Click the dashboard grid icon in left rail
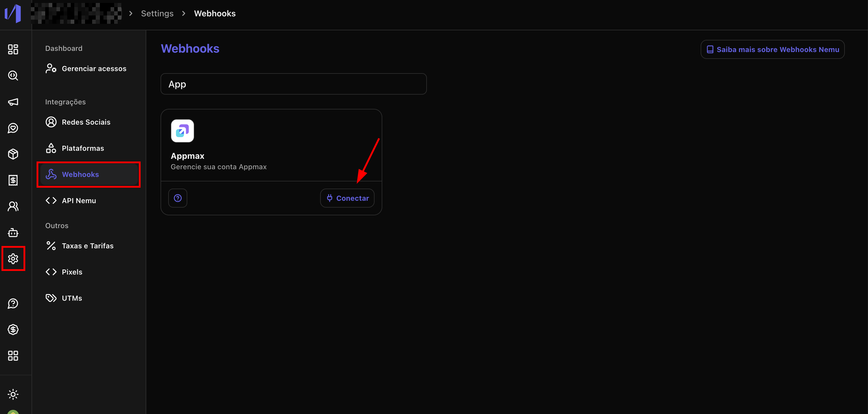Image resolution: width=868 pixels, height=414 pixels. click(13, 49)
